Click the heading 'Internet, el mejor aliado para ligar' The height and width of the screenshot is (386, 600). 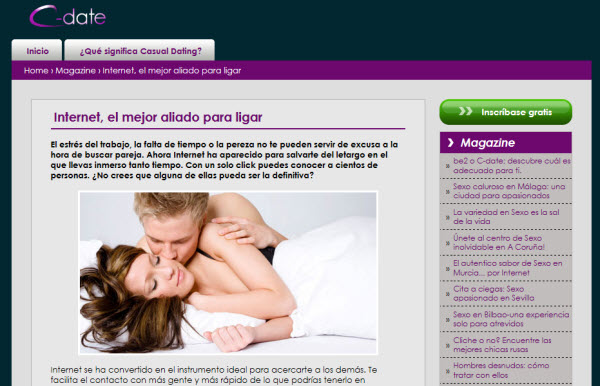pyautogui.click(x=158, y=117)
